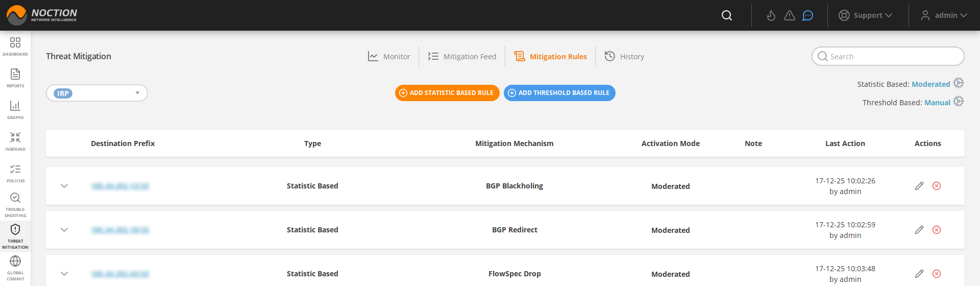Screen dimensions: 980x286
Task: Open the IRP instance dropdown
Action: point(97,93)
